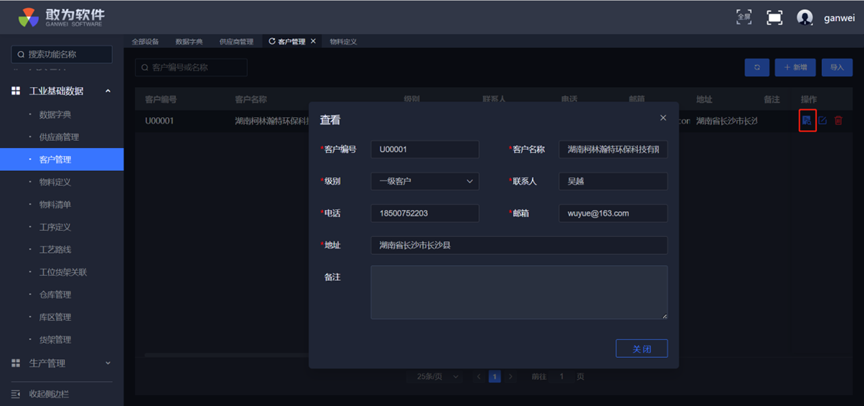Click the 前往 page jump input
Image resolution: width=864 pixels, height=406 pixels.
click(561, 377)
